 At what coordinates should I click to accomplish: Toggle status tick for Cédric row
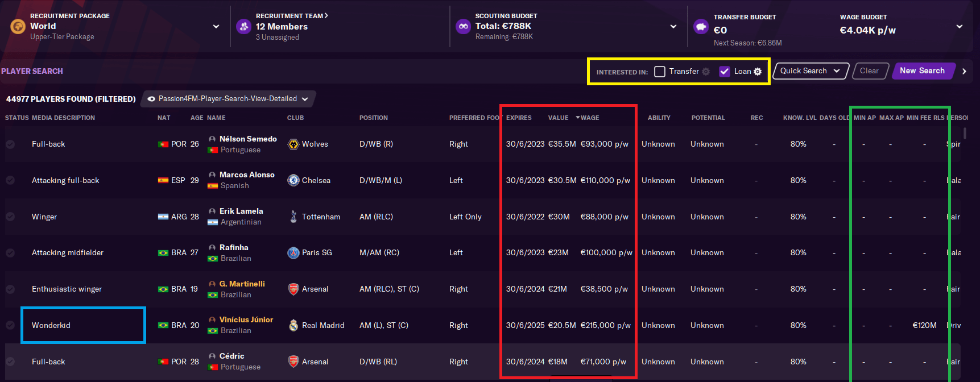point(10,362)
